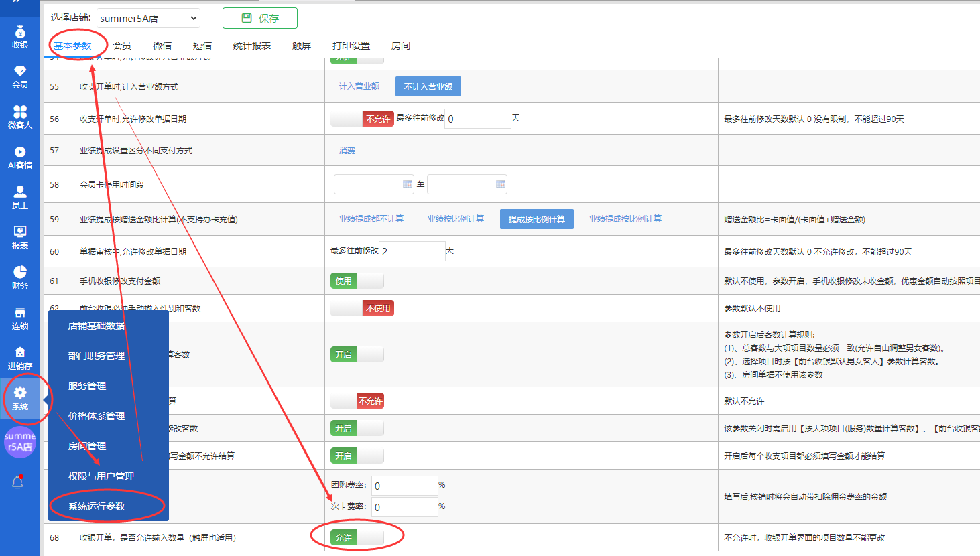Click row 60 最多往前修改 days field
Image resolution: width=980 pixels, height=556 pixels.
pos(412,251)
